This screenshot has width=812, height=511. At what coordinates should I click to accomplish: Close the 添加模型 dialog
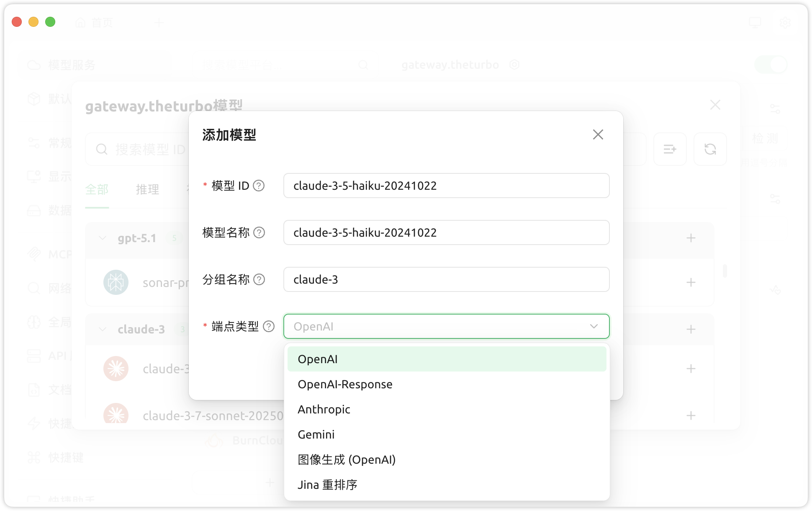click(x=598, y=134)
